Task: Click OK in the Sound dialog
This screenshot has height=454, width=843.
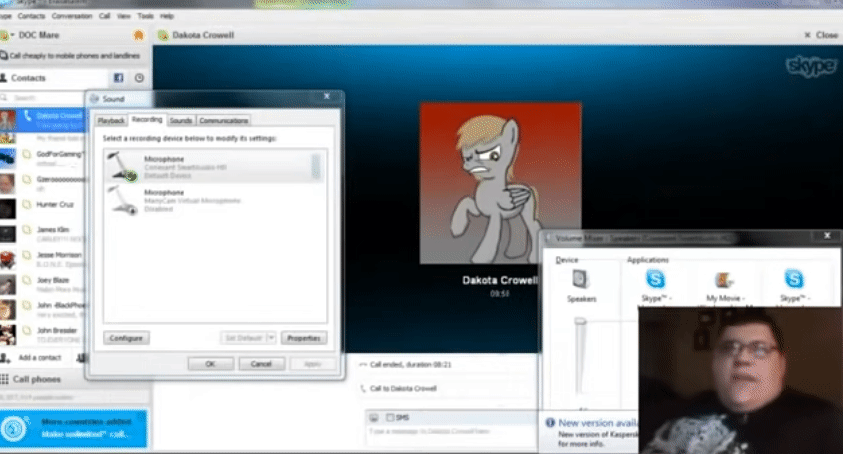Action: [x=211, y=364]
